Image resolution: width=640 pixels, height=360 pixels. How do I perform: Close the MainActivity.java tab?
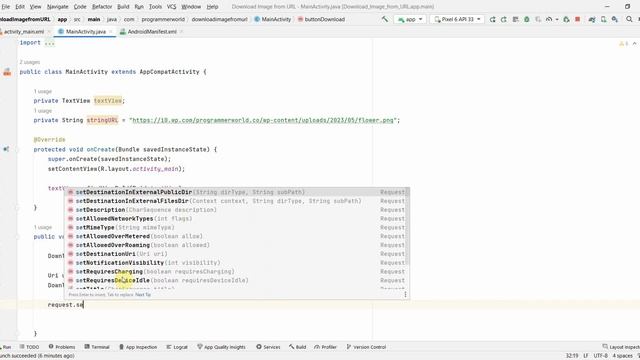110,31
